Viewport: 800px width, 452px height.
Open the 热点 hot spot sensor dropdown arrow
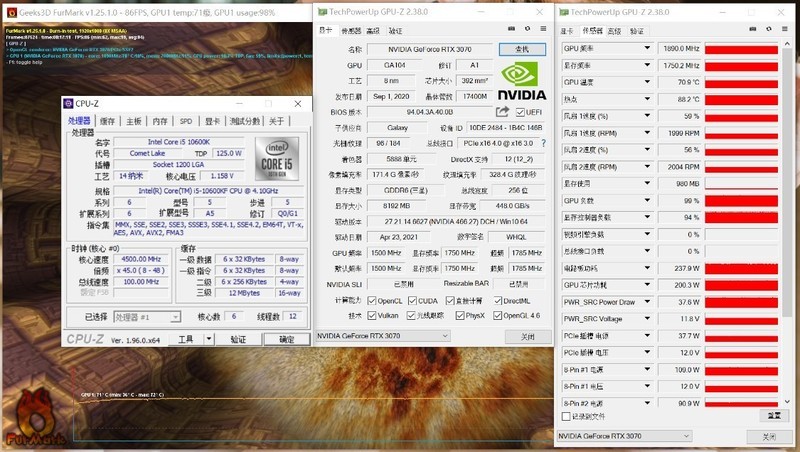click(x=647, y=99)
